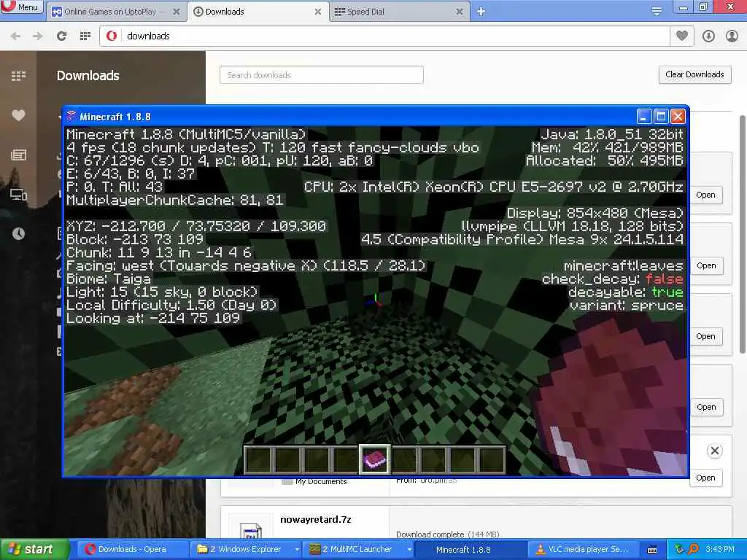
Task: Open Speed Dial grid icon in toolbar
Action: click(x=85, y=36)
